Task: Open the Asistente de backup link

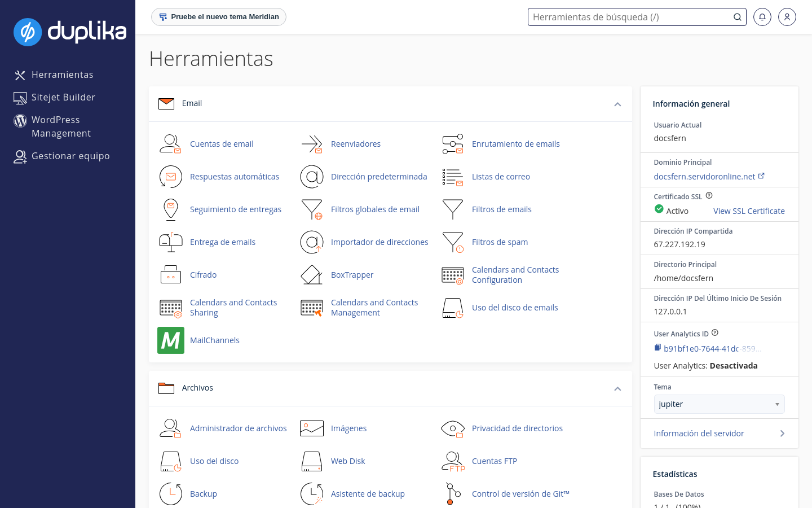Action: (x=368, y=494)
